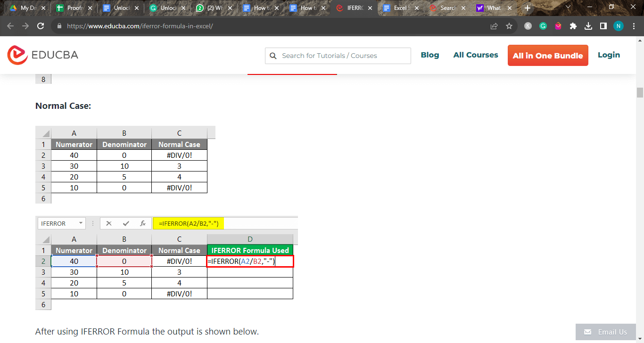Open the Chrome profile N avatar

619,26
